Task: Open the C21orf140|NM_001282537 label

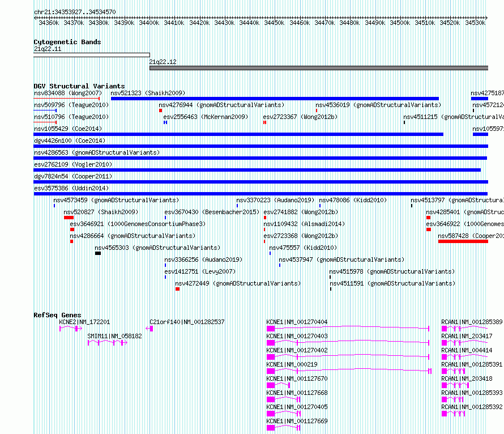Action: (187, 322)
